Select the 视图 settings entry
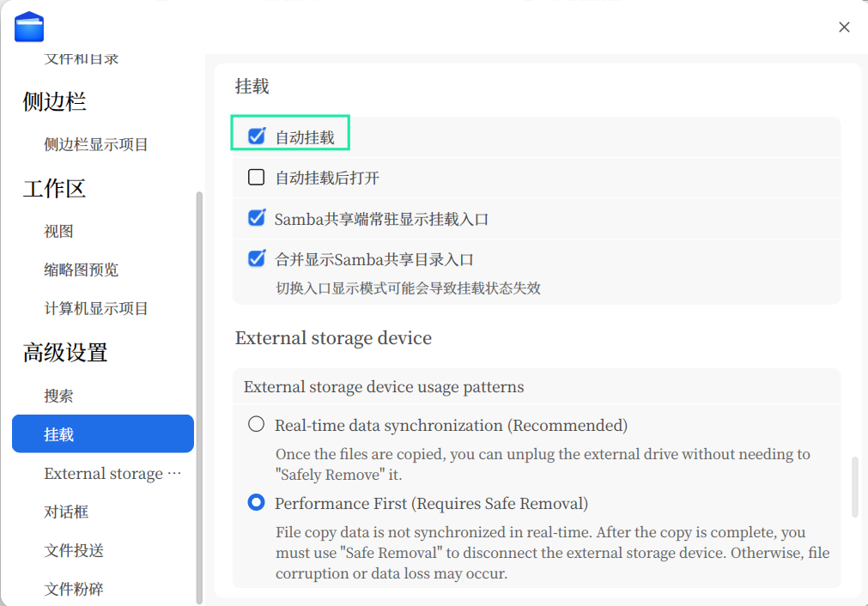The image size is (868, 606). coord(58,230)
